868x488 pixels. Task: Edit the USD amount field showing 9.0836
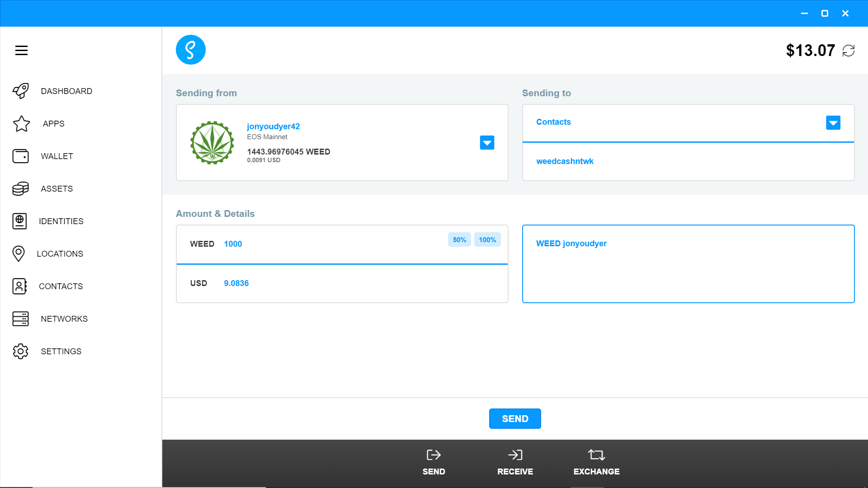tap(342, 283)
